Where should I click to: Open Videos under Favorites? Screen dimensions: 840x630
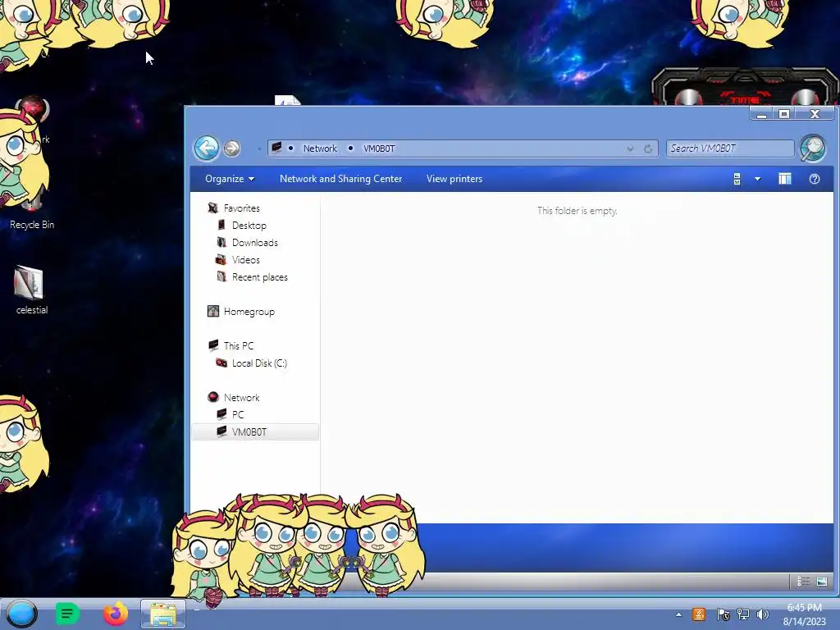[x=246, y=260]
